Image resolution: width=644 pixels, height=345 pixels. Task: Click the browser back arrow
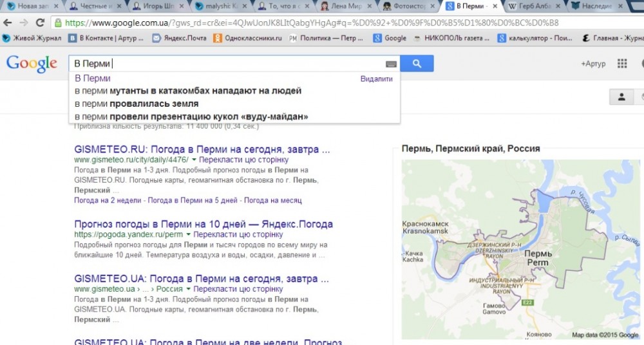coord(7,23)
